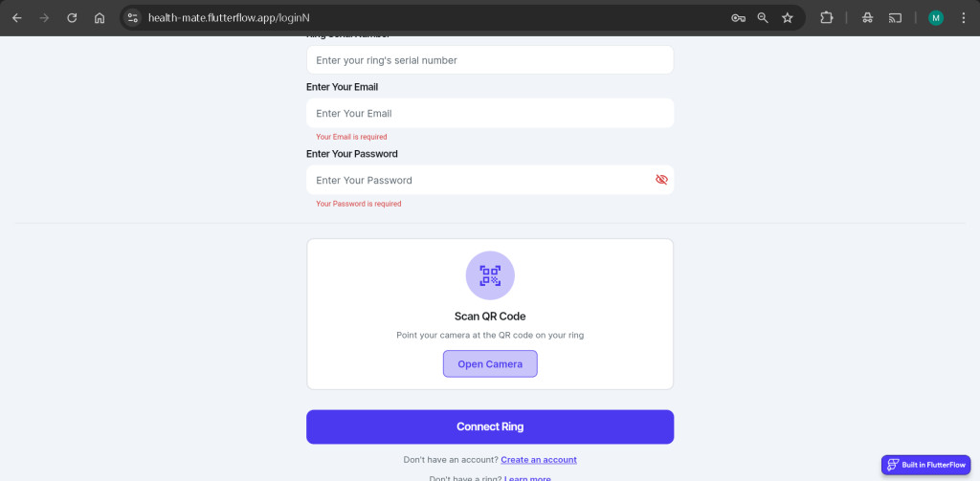Click the cast media icon

(x=896, y=17)
